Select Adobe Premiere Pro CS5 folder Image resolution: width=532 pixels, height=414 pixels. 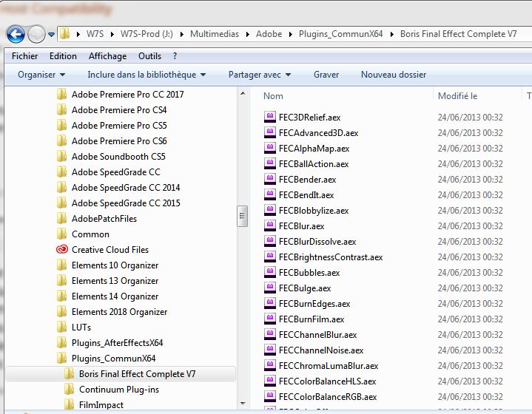(119, 126)
